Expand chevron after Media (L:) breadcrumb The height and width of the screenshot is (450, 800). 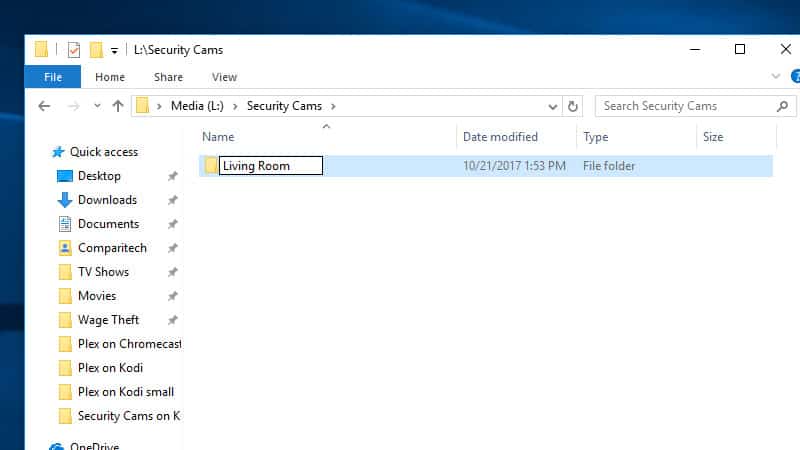pos(235,107)
